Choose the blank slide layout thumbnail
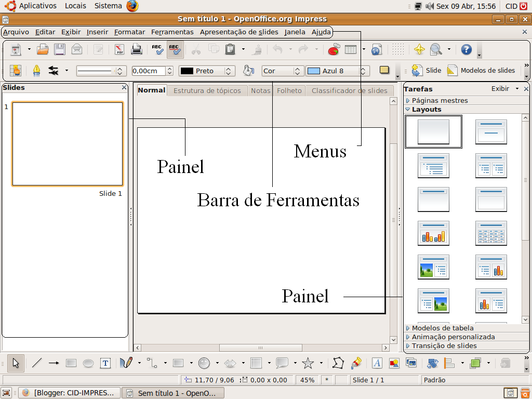Image resolution: width=532 pixels, height=399 pixels. tap(433, 131)
